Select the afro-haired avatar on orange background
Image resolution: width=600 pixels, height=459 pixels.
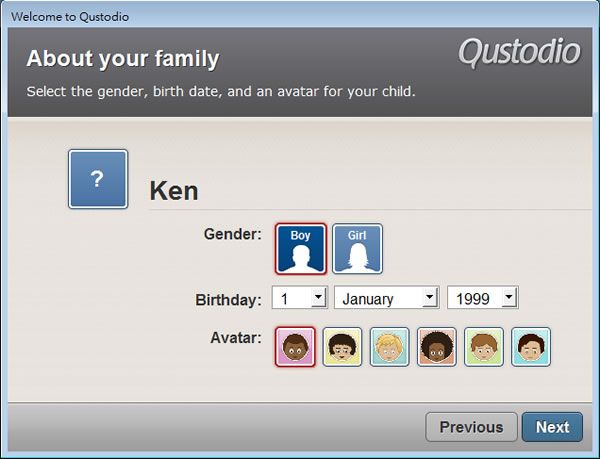tap(437, 347)
